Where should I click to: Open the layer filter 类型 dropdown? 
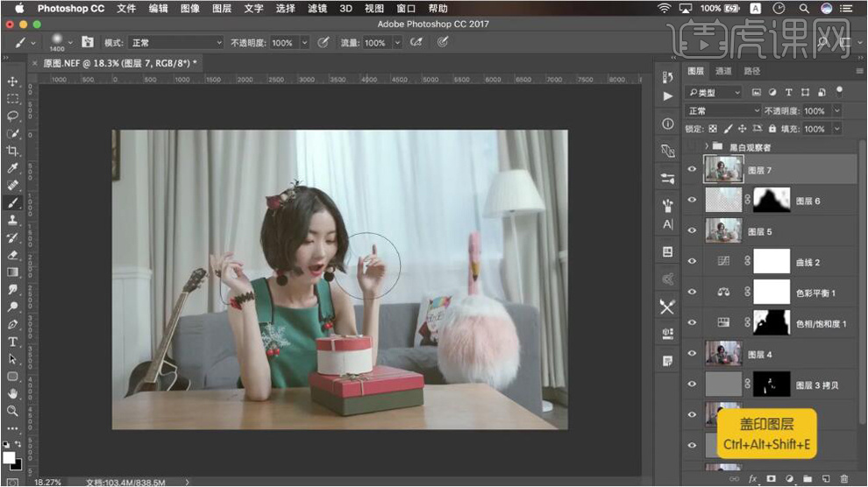pyautogui.click(x=713, y=92)
